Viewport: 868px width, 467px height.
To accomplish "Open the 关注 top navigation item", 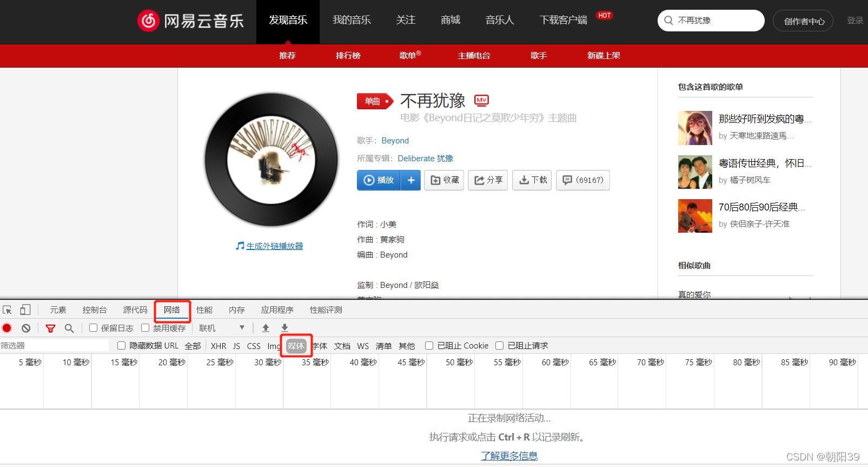I will click(x=406, y=21).
